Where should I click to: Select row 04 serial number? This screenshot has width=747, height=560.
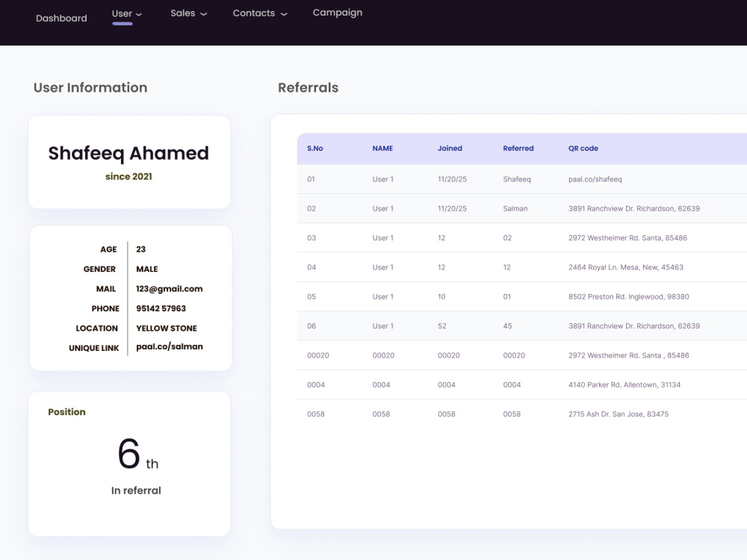point(311,267)
